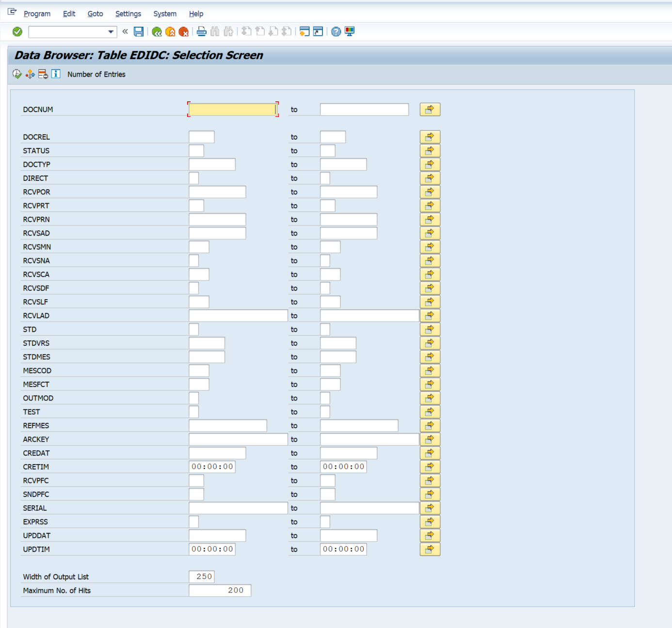Screen dimensions: 672x628
Task: Open multiple selection for STATUS row
Action: pos(430,151)
